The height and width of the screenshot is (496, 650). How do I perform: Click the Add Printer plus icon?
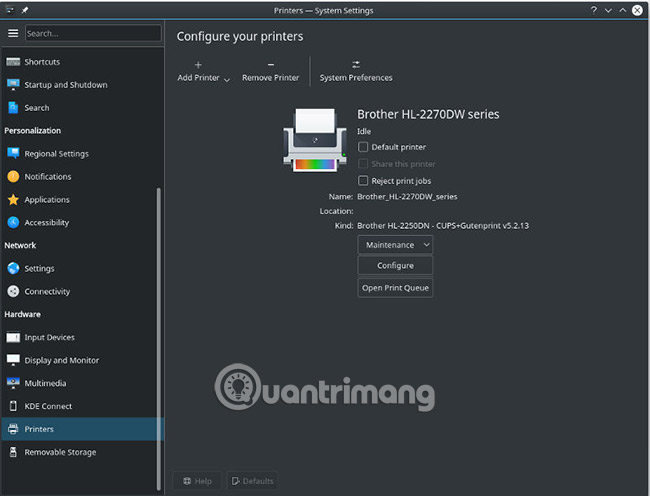(198, 65)
